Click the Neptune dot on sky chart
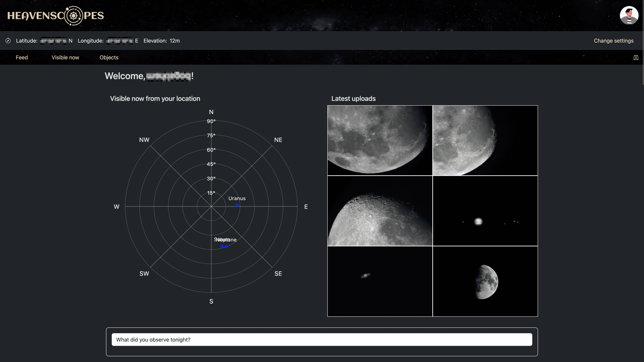 (x=227, y=247)
